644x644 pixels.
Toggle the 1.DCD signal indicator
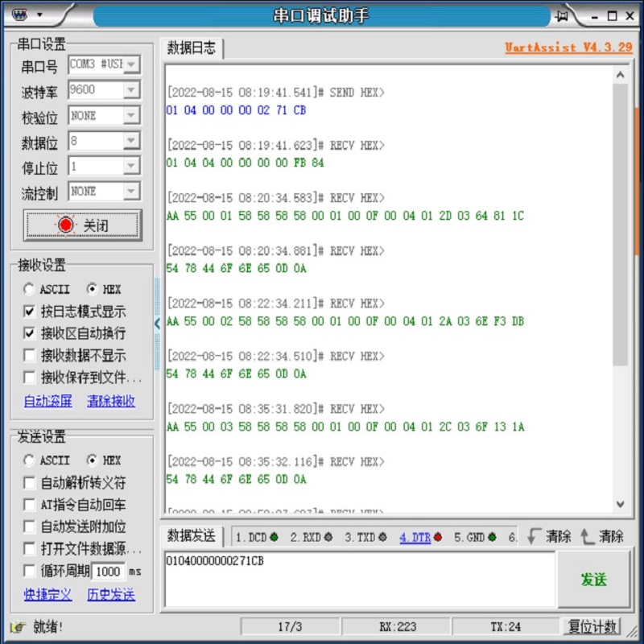coord(275,537)
